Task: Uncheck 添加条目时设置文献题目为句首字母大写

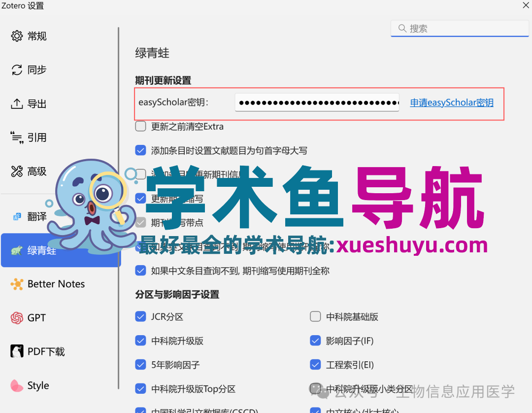Action: pyautogui.click(x=140, y=150)
